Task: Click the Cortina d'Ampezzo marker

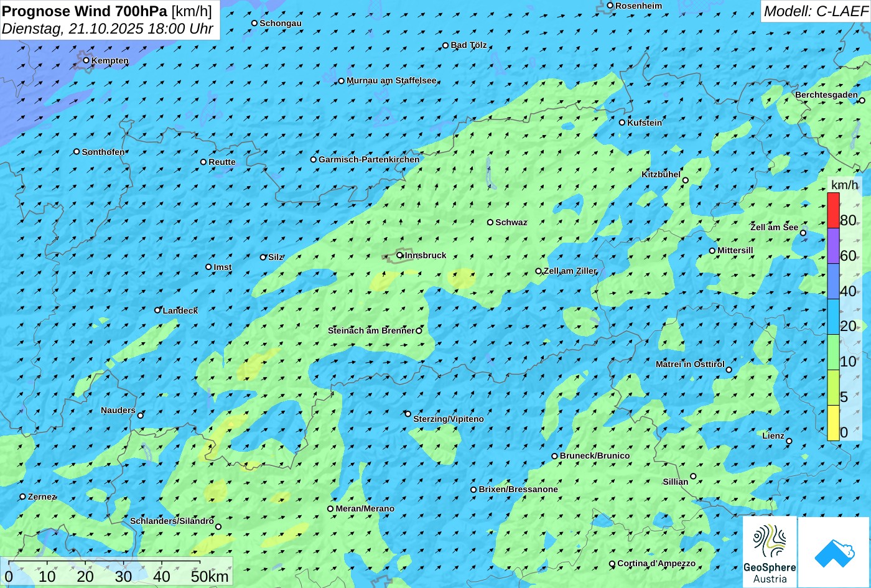Action: coord(612,564)
